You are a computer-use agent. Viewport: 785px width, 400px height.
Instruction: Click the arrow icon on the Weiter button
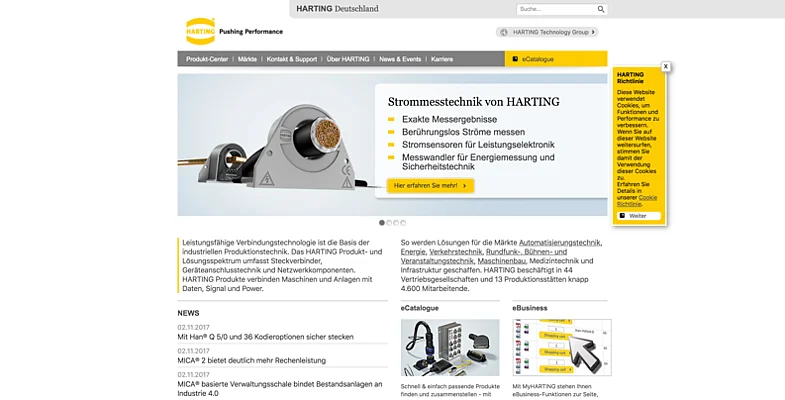[622, 215]
